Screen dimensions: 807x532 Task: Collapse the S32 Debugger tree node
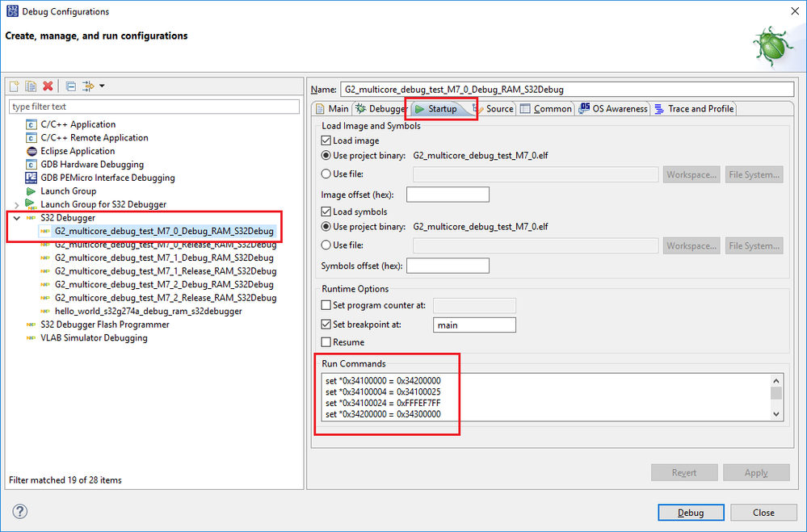tap(16, 218)
